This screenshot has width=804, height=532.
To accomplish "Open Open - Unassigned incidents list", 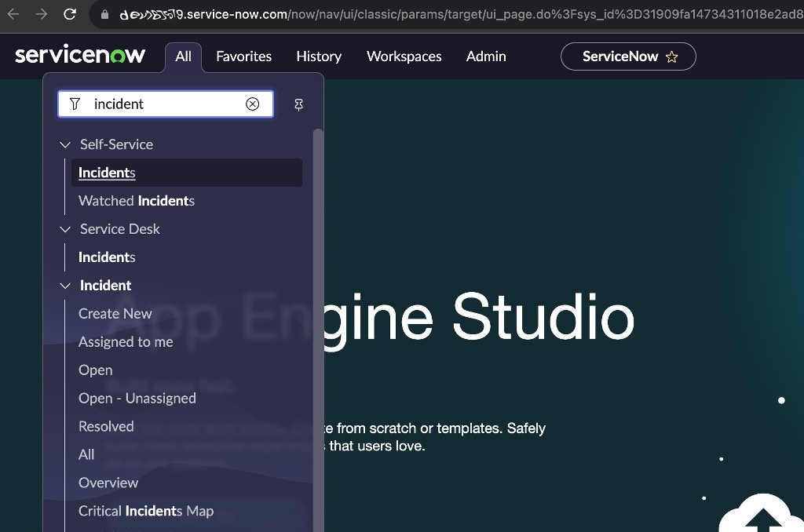I will tap(137, 399).
